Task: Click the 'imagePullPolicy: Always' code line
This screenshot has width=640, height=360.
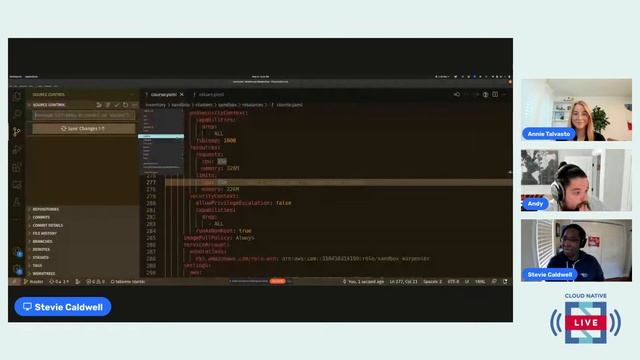Action: 219,238
